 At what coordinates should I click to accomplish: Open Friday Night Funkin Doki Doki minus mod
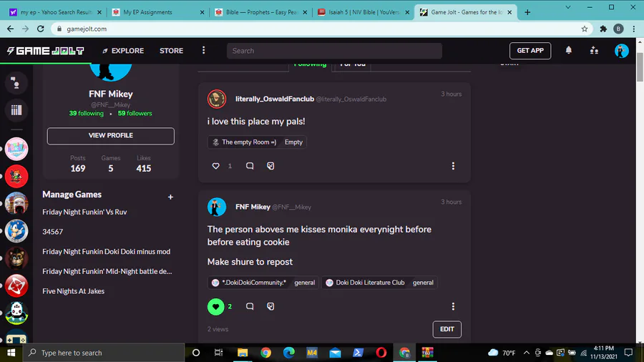click(107, 252)
